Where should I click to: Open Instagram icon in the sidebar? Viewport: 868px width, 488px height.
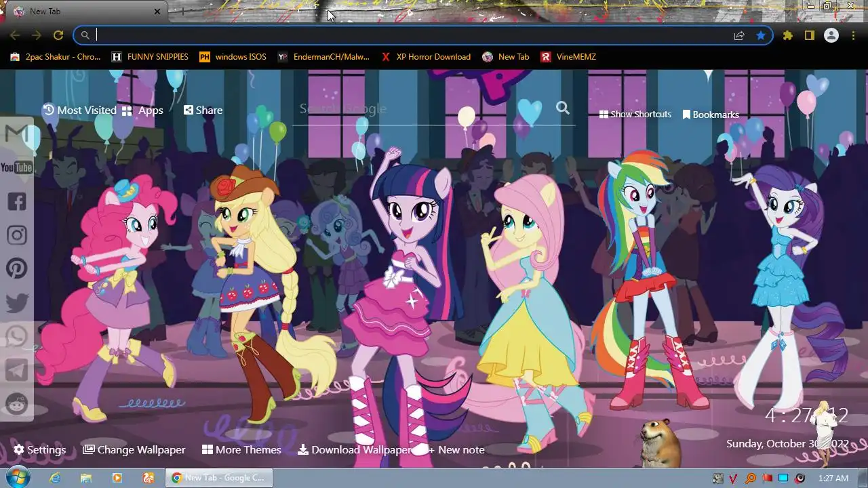16,235
